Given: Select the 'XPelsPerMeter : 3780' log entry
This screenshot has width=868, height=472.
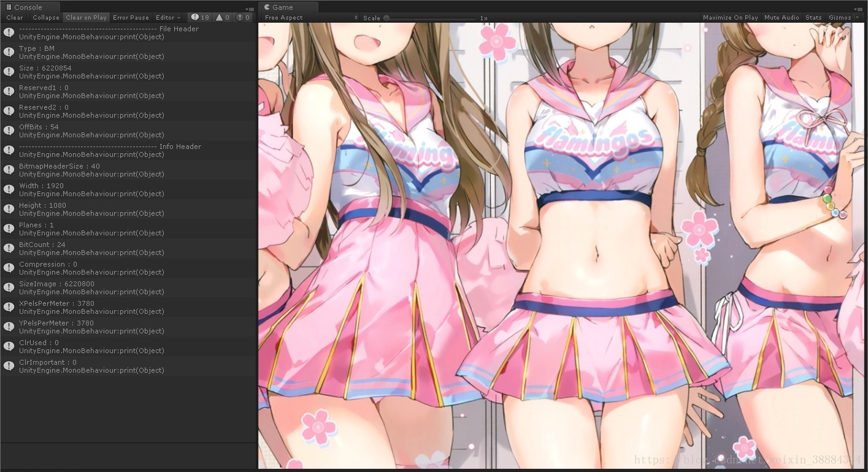Looking at the screenshot, I should [128, 307].
